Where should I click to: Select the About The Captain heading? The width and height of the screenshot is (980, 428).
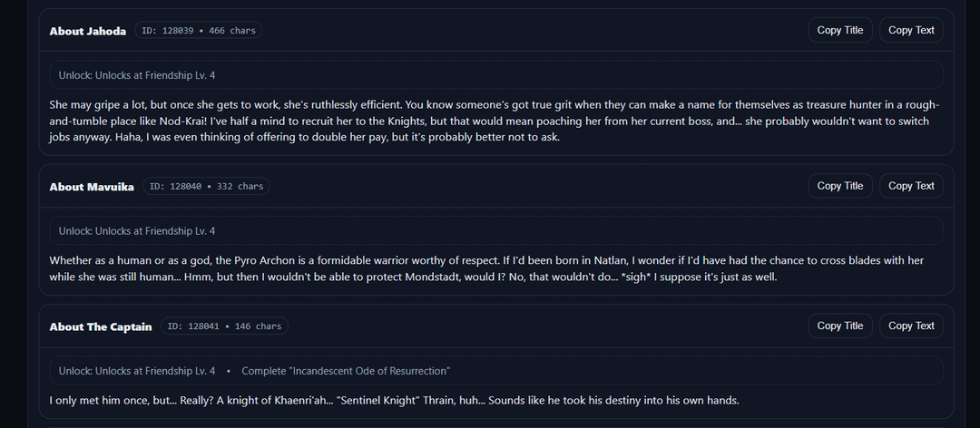[101, 326]
